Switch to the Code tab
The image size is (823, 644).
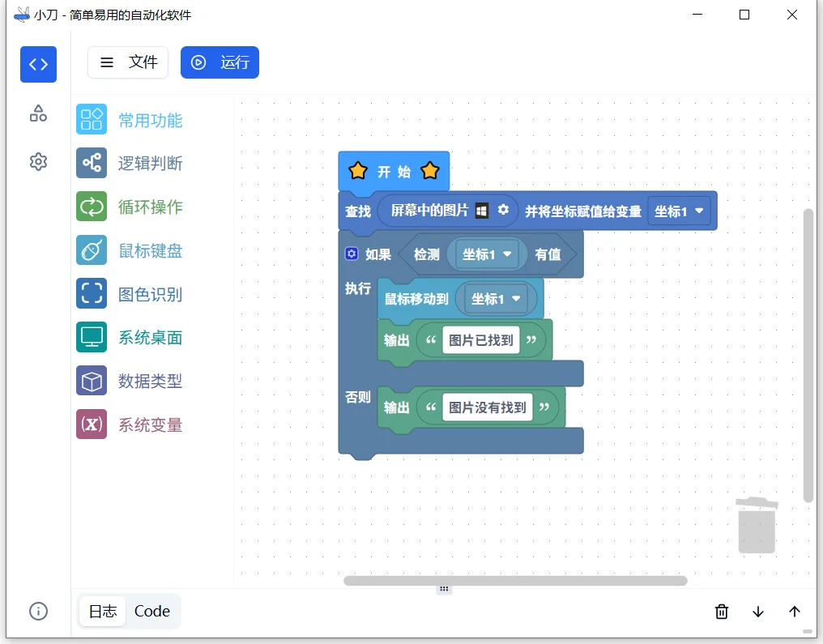click(152, 611)
